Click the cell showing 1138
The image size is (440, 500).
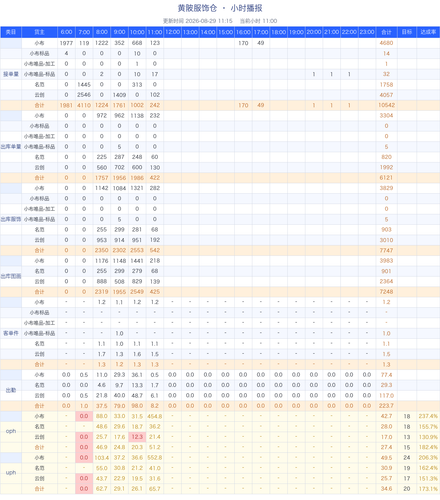tap(137, 116)
